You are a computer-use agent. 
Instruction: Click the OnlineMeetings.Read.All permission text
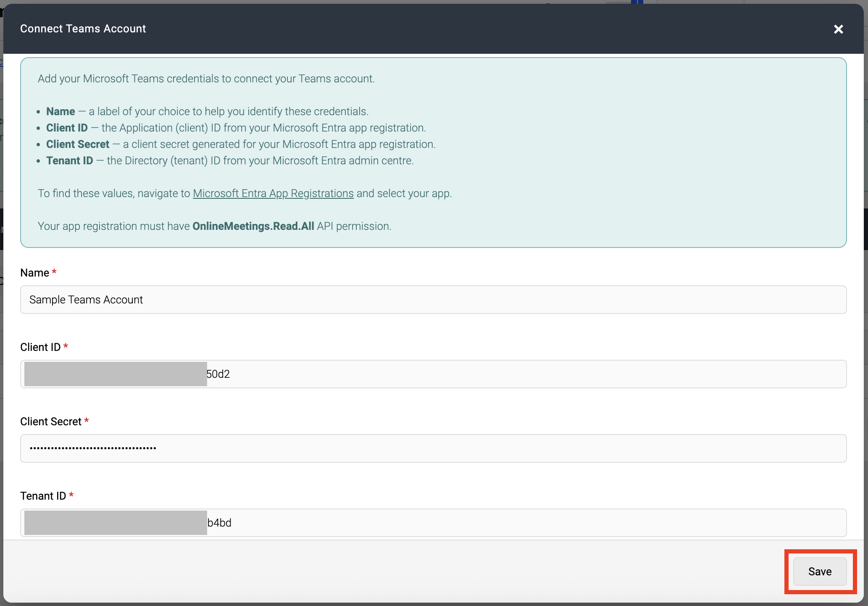pos(253,226)
